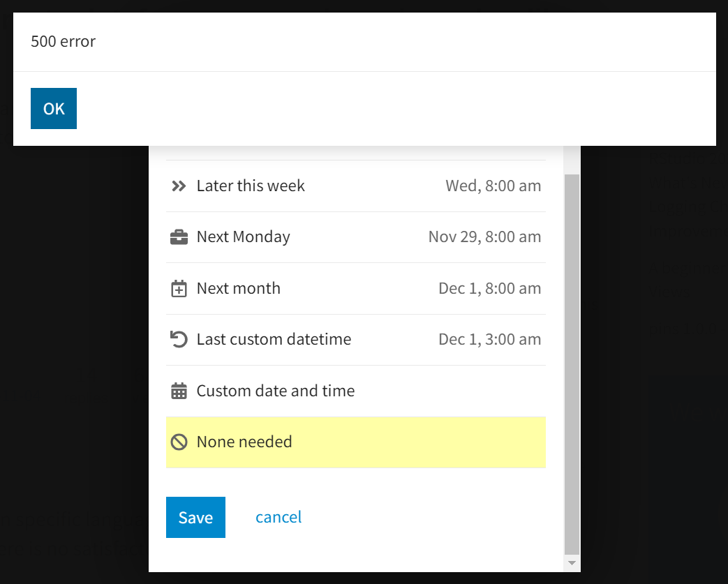Click the Wed, 8:00 am time label
The width and height of the screenshot is (728, 584).
(493, 186)
